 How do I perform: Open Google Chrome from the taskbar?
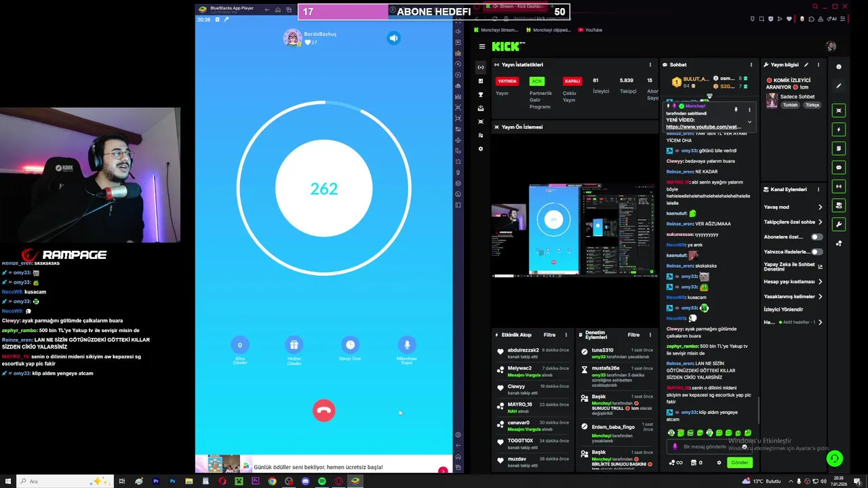(272, 481)
